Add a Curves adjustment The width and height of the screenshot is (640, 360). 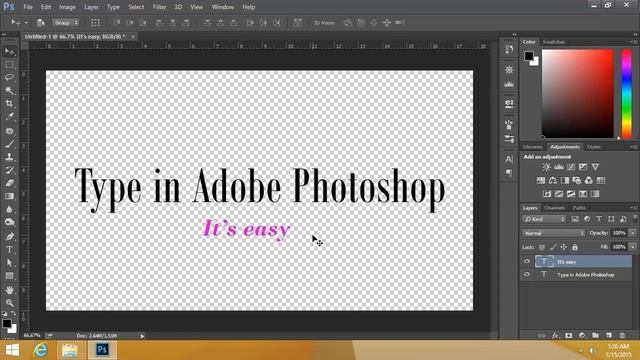571,167
